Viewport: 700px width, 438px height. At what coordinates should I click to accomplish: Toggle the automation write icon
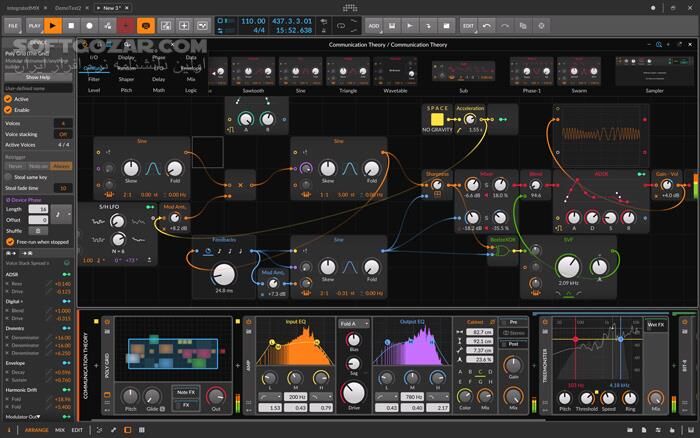point(108,26)
